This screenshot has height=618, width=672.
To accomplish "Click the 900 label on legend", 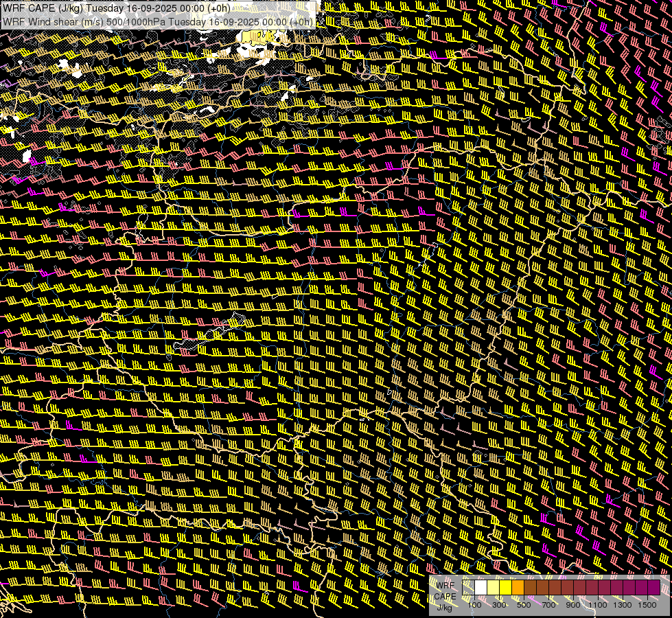I will [573, 605].
